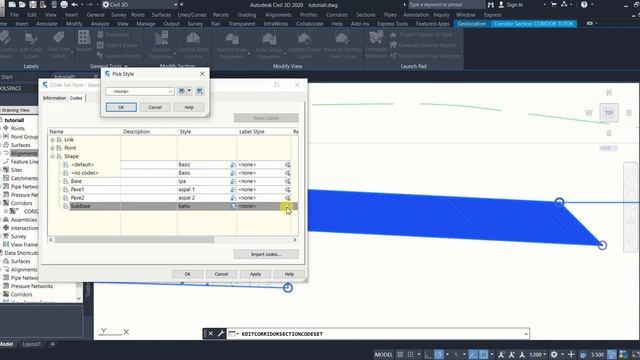
Task: Open Help in the Pick Style dialog
Action: [189, 107]
